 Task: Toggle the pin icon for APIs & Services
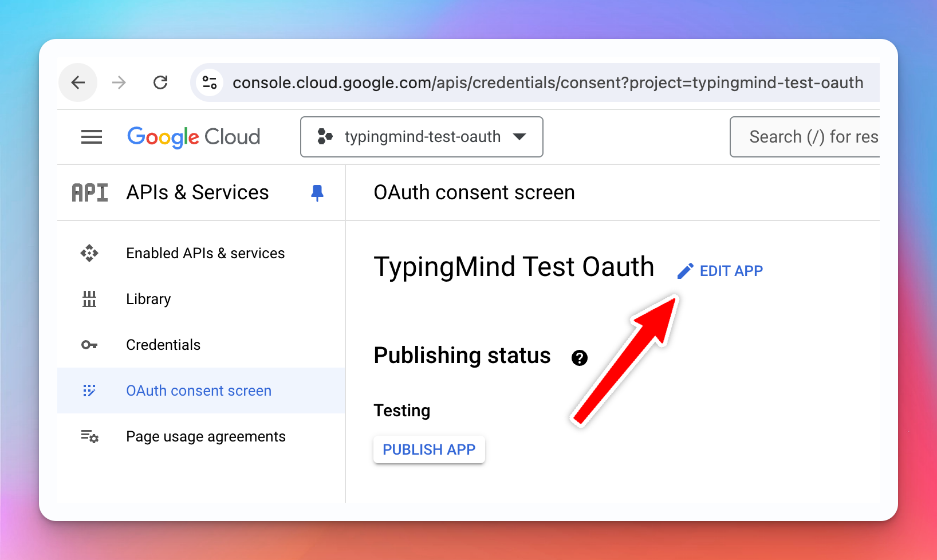[x=317, y=193]
